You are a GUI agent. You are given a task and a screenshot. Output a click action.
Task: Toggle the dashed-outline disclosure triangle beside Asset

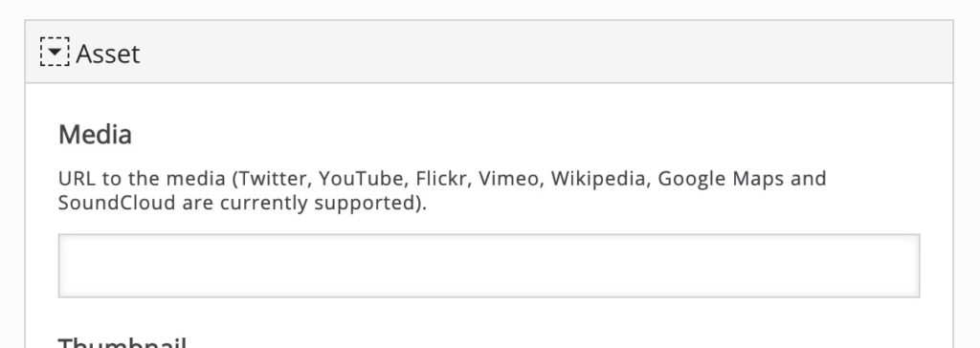(55, 52)
